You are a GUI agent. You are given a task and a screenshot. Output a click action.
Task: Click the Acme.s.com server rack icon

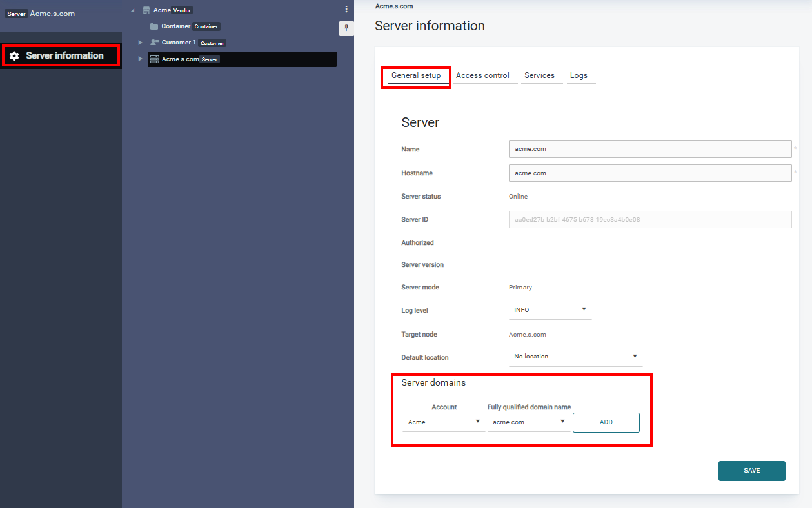[153, 59]
